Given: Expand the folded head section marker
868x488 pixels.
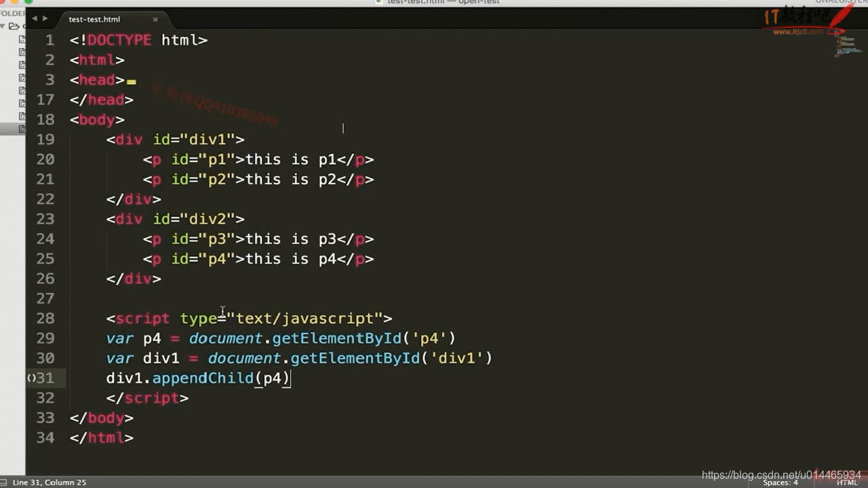Looking at the screenshot, I should click(x=132, y=81).
